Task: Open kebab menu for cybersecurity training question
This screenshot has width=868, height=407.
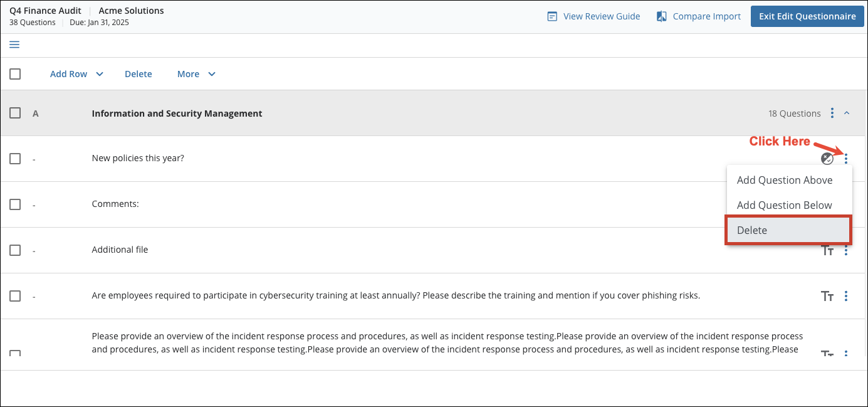Action: coord(846,296)
